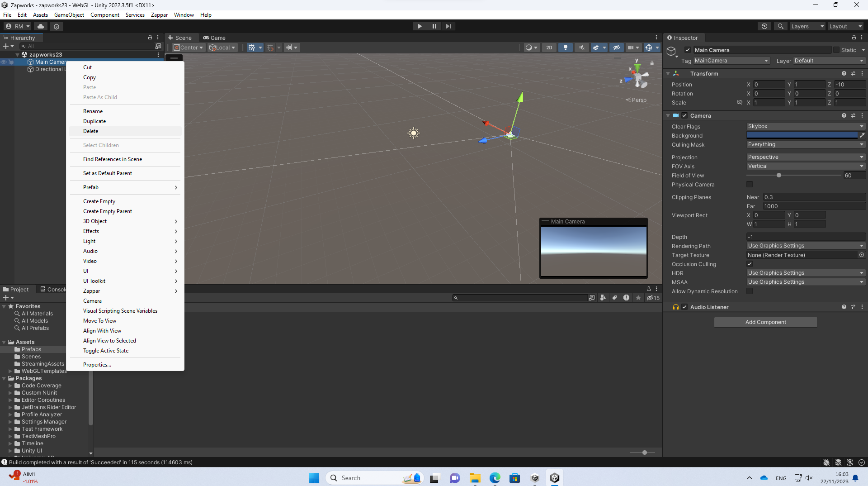Viewport: 868px width, 486px height.
Task: Click the RM account button
Action: coord(17,26)
